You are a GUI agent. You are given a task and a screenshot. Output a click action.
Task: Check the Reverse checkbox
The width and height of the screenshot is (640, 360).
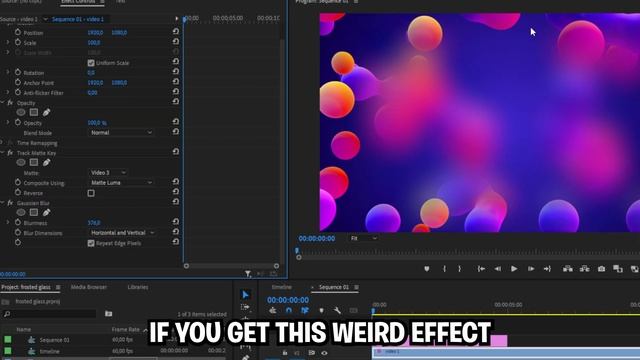[91, 193]
